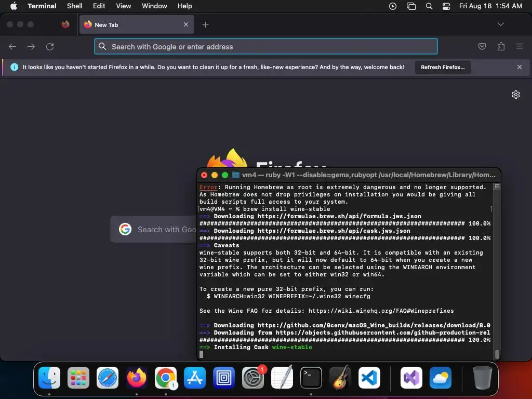Click the Google search box on new tab

coord(154,229)
